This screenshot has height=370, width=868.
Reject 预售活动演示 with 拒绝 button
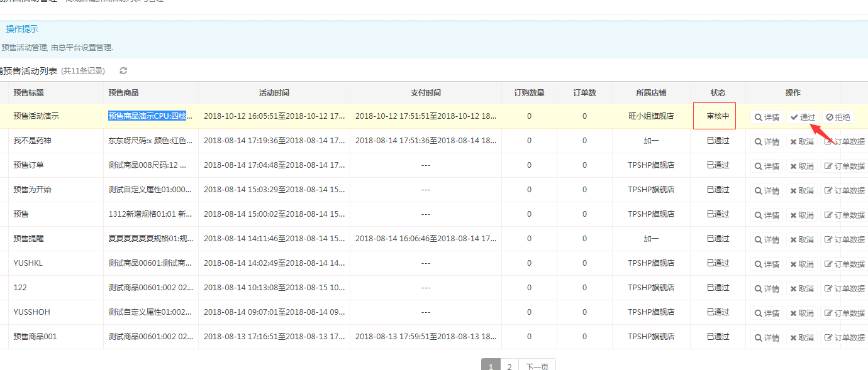[x=838, y=117]
